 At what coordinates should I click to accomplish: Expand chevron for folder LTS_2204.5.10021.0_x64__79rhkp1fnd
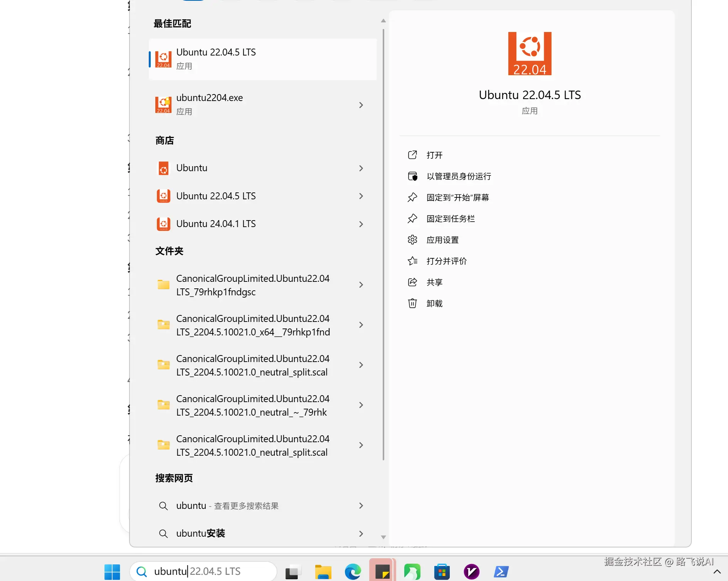(x=361, y=325)
